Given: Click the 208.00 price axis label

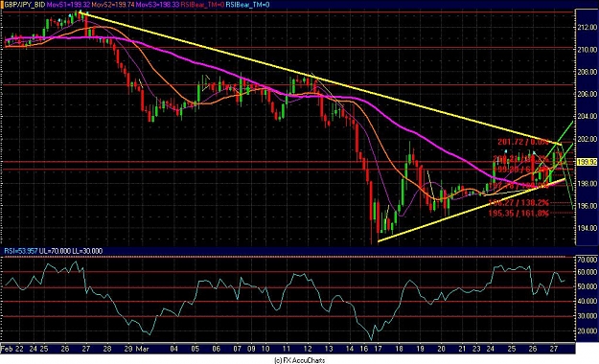Looking at the screenshot, I should 587,72.
